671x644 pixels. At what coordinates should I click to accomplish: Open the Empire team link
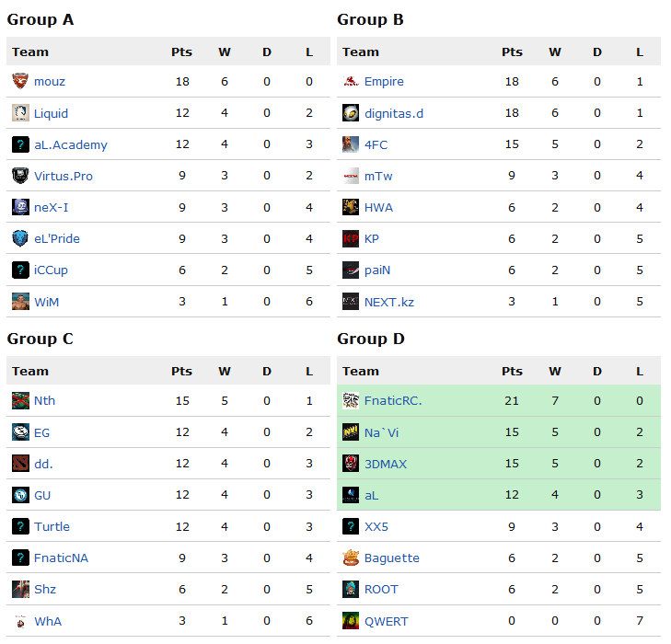coord(384,82)
